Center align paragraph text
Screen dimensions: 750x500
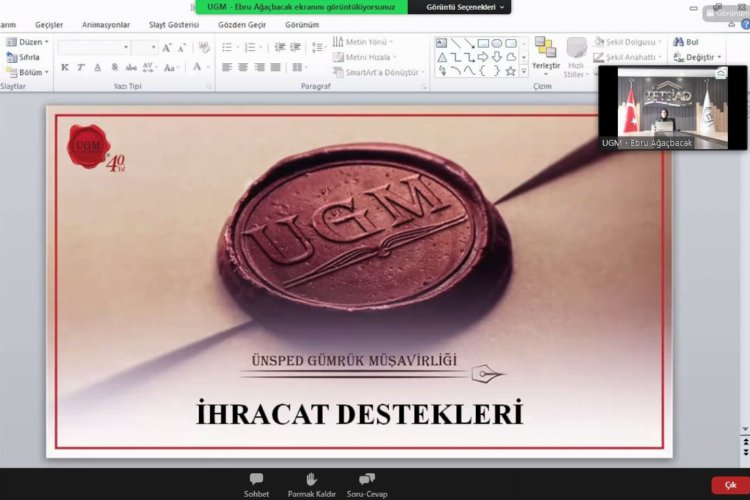pos(243,67)
